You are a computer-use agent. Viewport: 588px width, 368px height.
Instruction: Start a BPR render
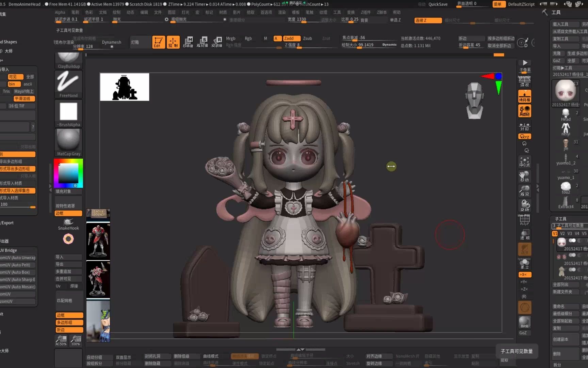click(524, 322)
